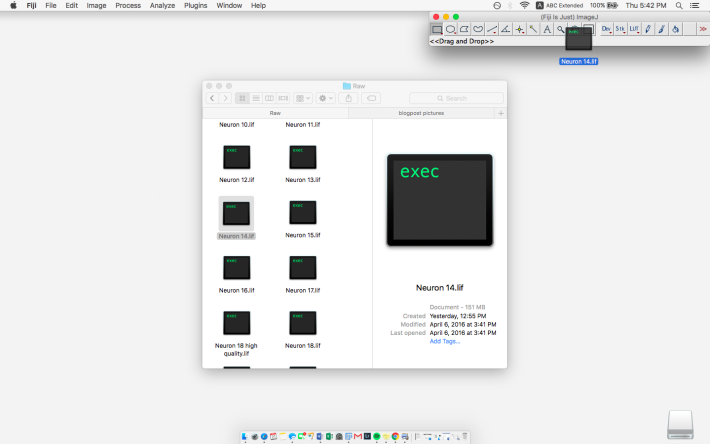The height and width of the screenshot is (444, 710).
Task: Select the Straight Line tool
Action: pos(492,29)
